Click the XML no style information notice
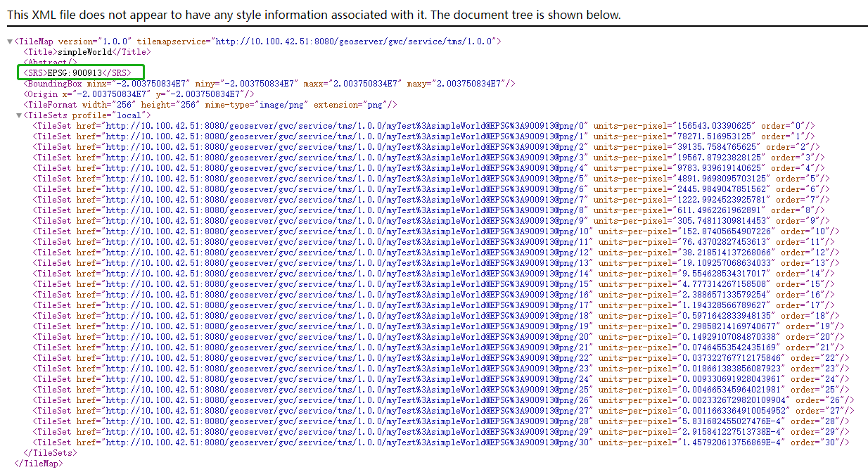 [x=314, y=14]
